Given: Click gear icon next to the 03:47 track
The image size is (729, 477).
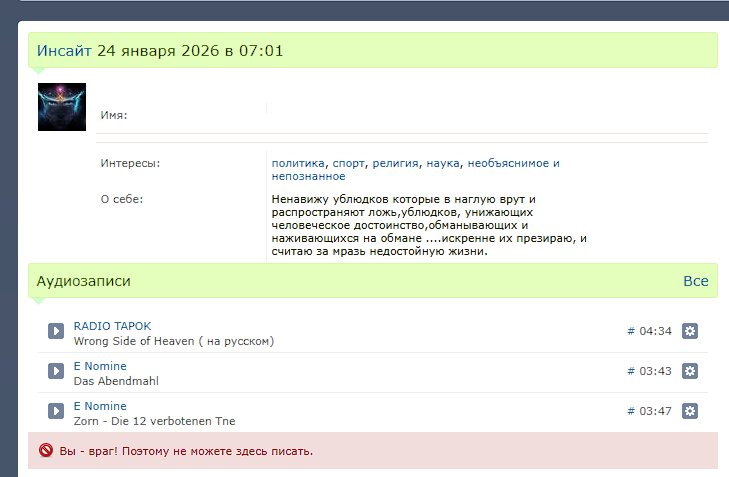Looking at the screenshot, I should pos(689,411).
